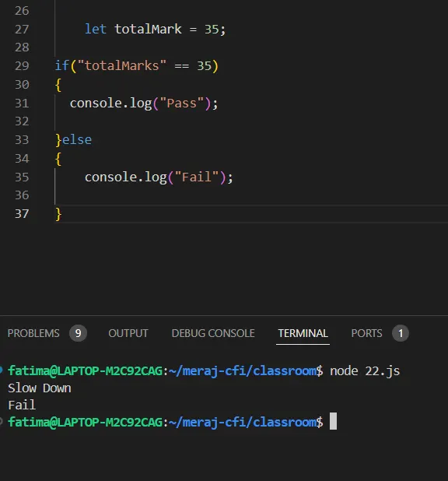The width and height of the screenshot is (448, 481).
Task: Click line number 29 in the gutter
Action: [x=22, y=66]
